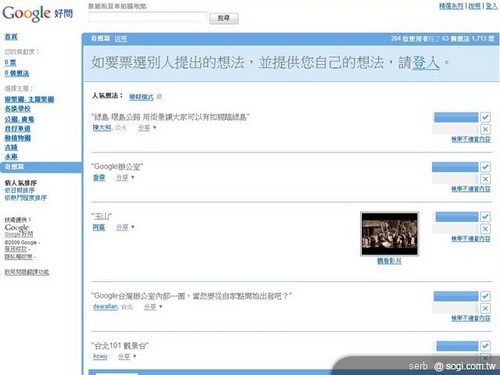Viewport: 500px width, 375px height.
Task: Click the search input field at the top
Action: tap(148, 17)
